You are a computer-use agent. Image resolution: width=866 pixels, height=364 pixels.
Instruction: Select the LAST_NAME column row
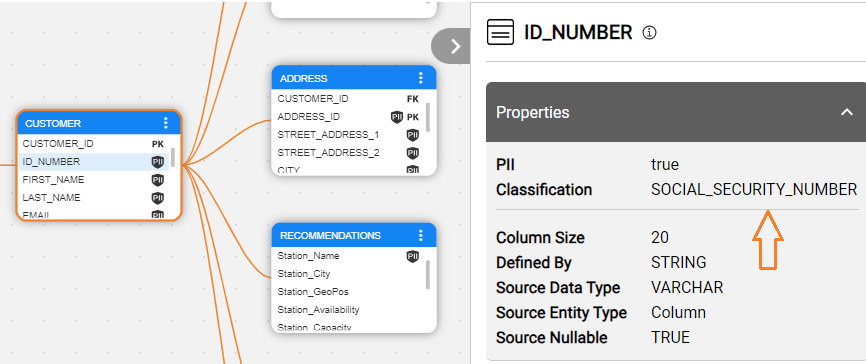94,198
